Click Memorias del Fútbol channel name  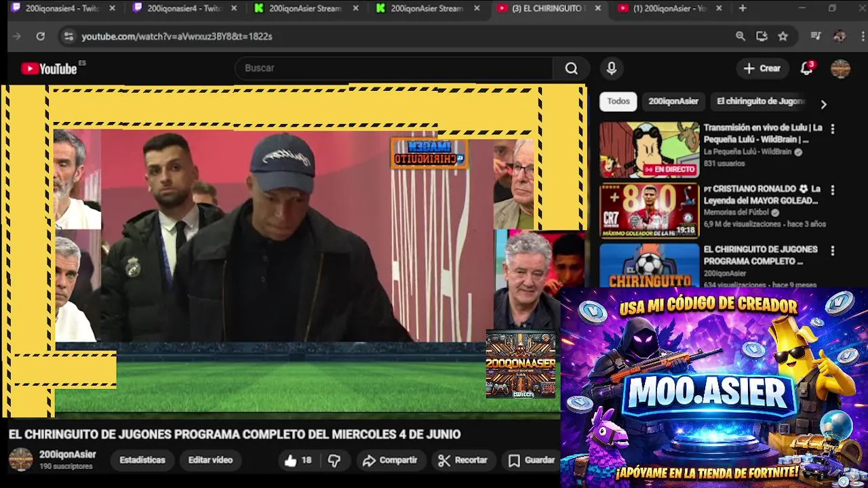(x=736, y=212)
